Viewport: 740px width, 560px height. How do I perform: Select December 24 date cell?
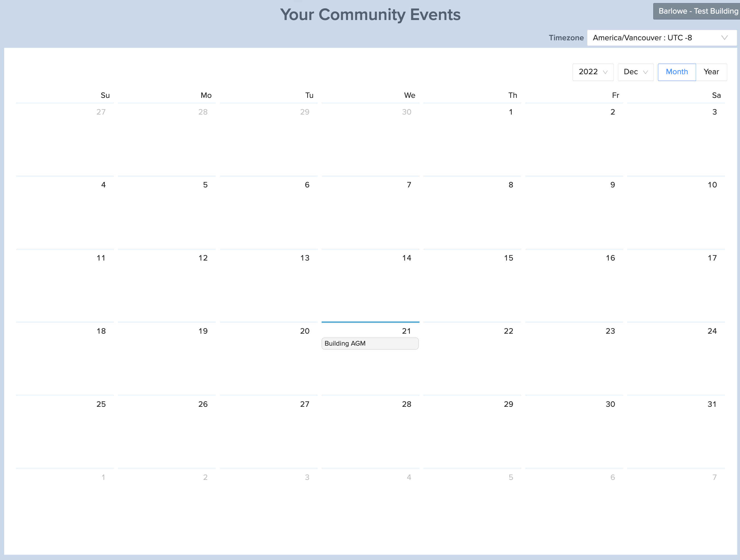click(x=676, y=358)
